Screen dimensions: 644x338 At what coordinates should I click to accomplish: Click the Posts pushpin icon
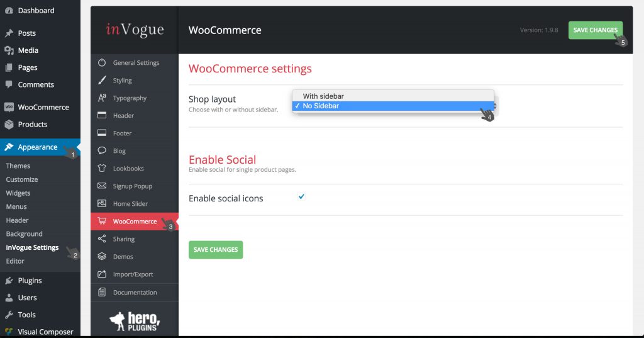click(9, 33)
